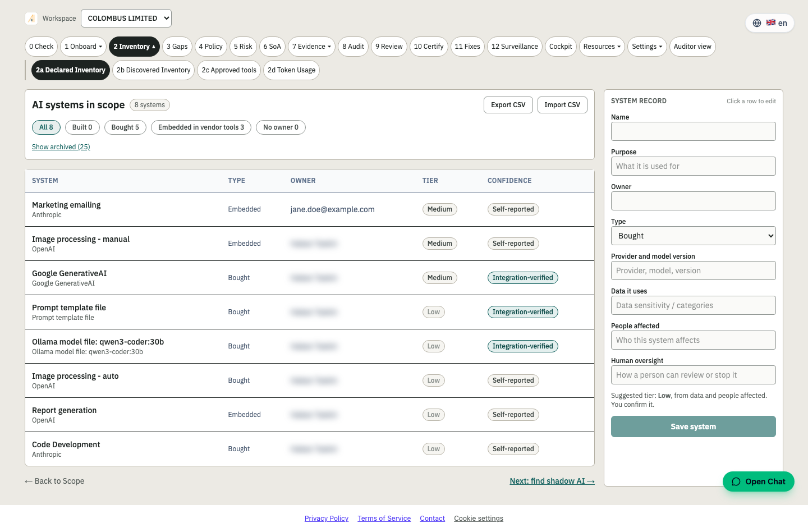Save the system record
Screen dimensions: 808x532
tap(694, 426)
